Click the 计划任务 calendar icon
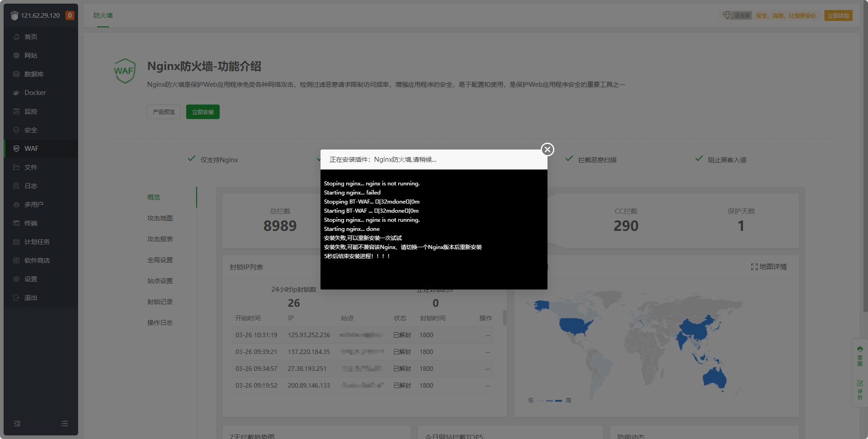This screenshot has width=868, height=439. coord(16,242)
